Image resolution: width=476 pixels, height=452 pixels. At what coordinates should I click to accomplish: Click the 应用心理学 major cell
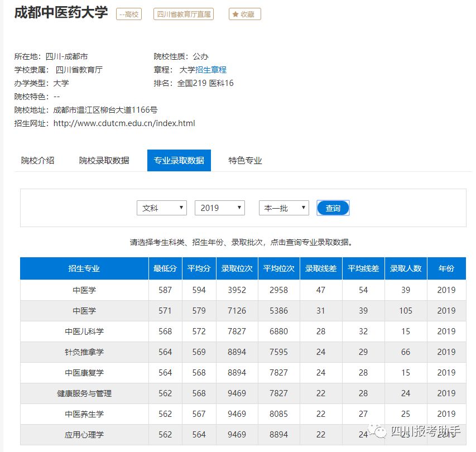(84, 435)
